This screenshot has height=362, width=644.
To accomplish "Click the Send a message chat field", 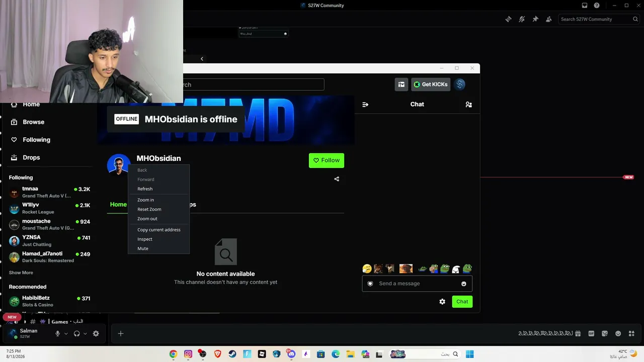I will pyautogui.click(x=417, y=284).
